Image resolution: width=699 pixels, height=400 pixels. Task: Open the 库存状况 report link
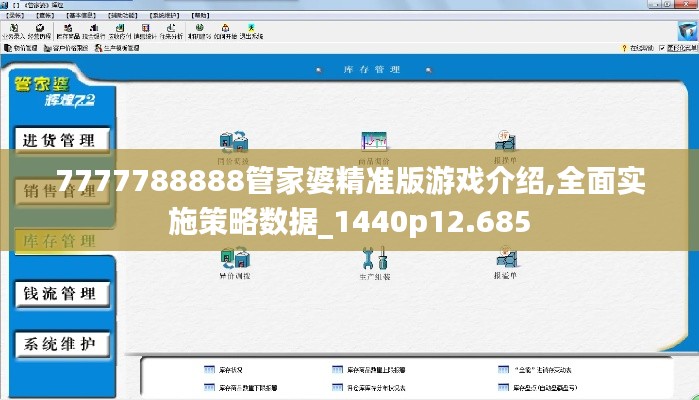click(223, 370)
